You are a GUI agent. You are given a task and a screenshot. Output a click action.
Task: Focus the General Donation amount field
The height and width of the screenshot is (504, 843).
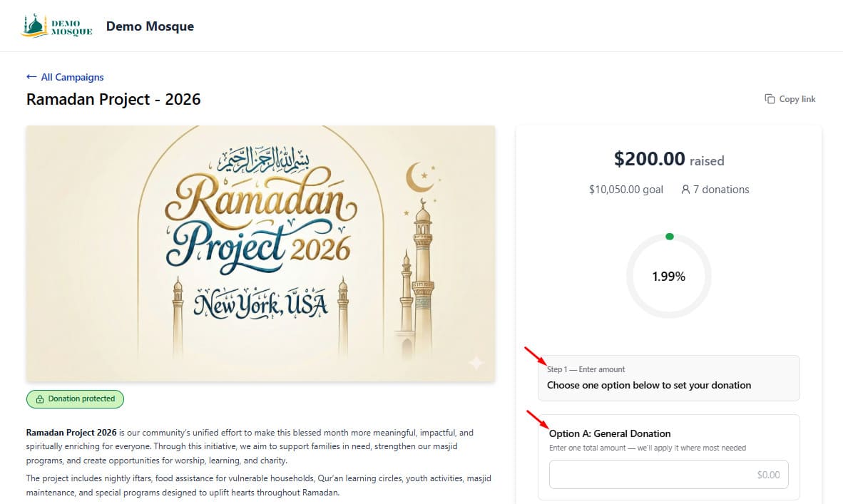pyautogui.click(x=669, y=475)
